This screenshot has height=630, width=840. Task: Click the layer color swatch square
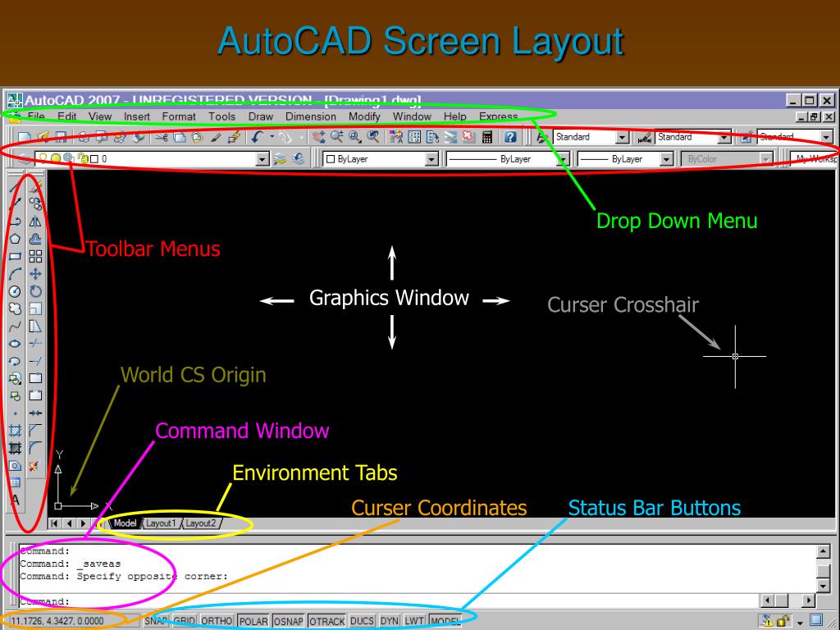[x=94, y=159]
